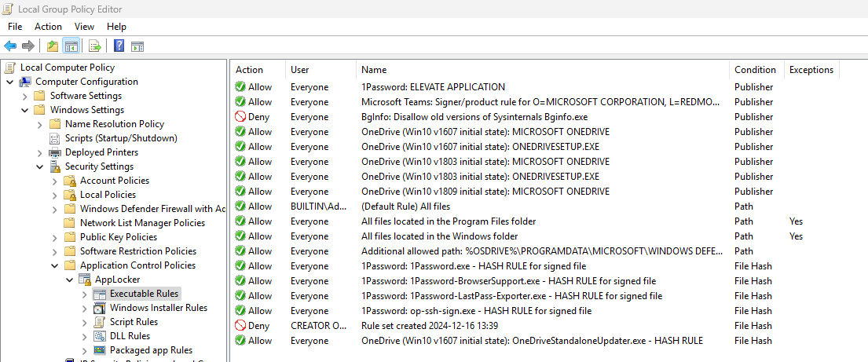868x362 pixels.
Task: Select Script Rules in tree
Action: (x=134, y=322)
